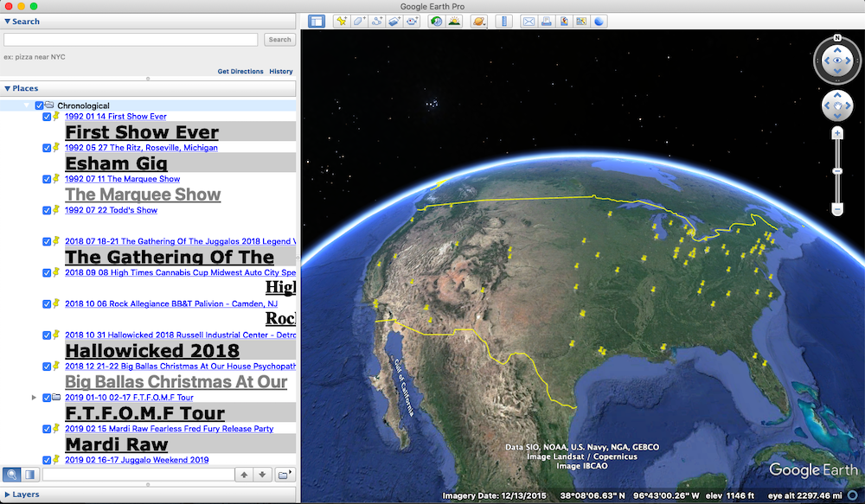The image size is (865, 504).
Task: Add a path from the toolbar
Action: pos(377,22)
